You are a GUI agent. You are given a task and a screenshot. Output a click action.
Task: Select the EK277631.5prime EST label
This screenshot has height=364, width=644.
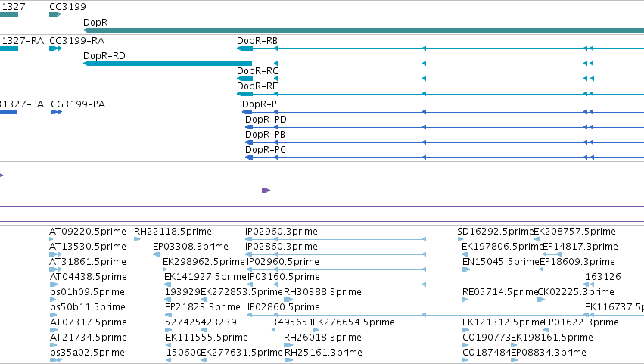[x=241, y=353]
